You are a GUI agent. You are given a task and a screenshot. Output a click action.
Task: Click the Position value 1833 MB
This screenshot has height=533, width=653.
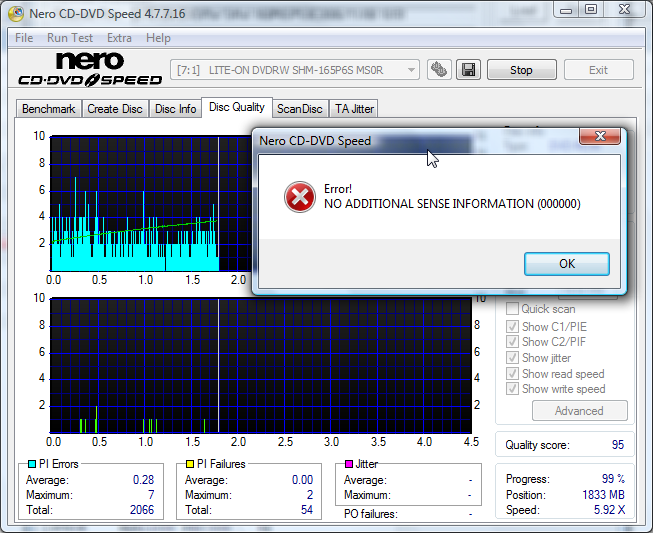[x=603, y=495]
